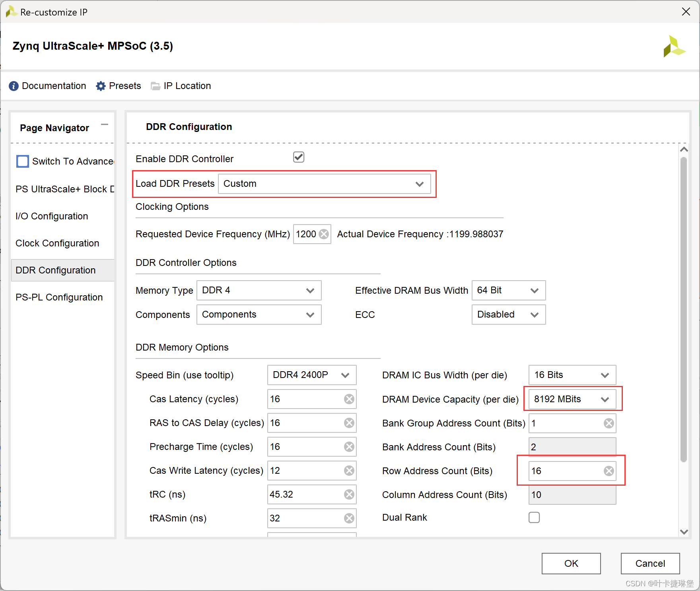Click the Documentation link
The width and height of the screenshot is (700, 591).
[54, 86]
